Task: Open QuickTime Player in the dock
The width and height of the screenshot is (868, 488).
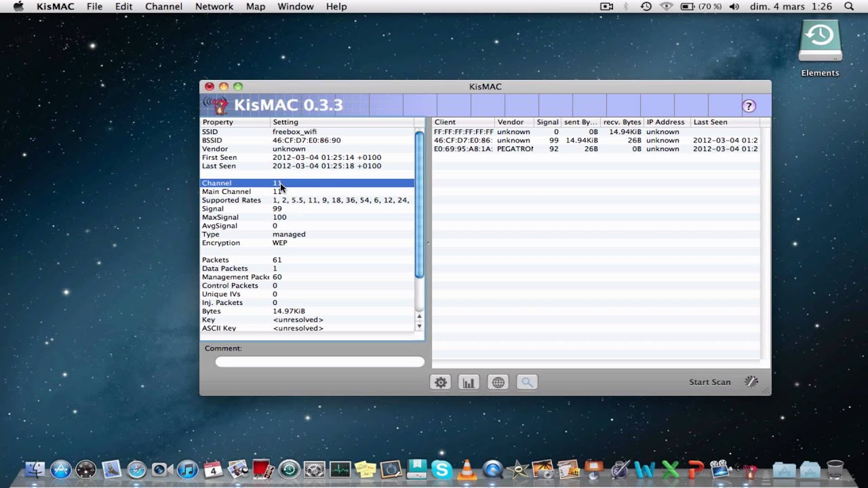Action: pyautogui.click(x=493, y=469)
